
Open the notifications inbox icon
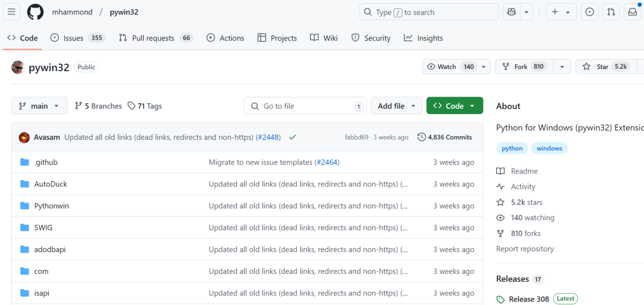(x=632, y=12)
